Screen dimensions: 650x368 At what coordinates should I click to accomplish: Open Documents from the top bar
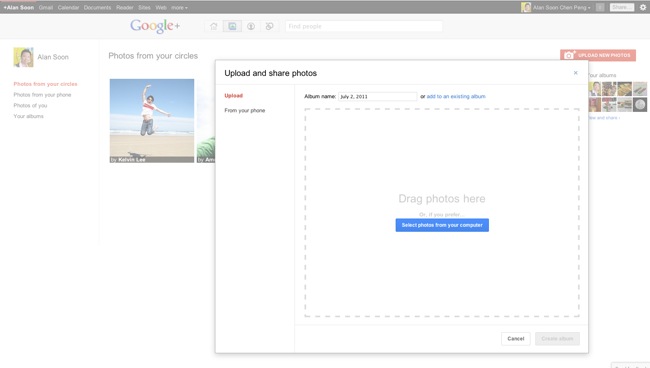click(97, 7)
